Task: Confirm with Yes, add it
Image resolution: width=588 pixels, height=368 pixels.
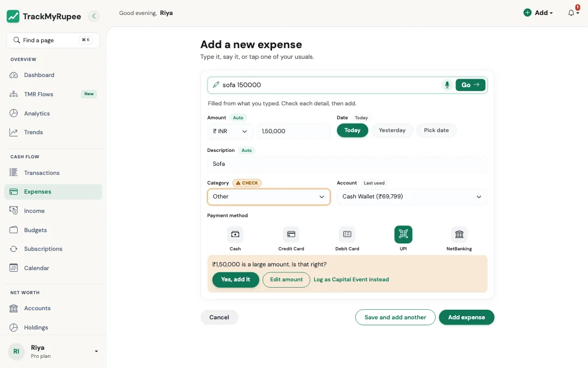Action: coord(236,279)
